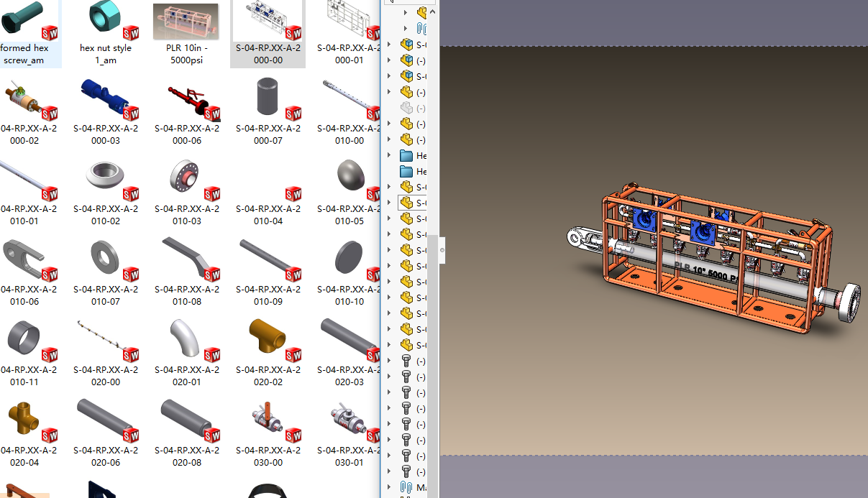868x498 pixels.
Task: Click the 2010-10 disc part thumbnail
Action: point(351,259)
